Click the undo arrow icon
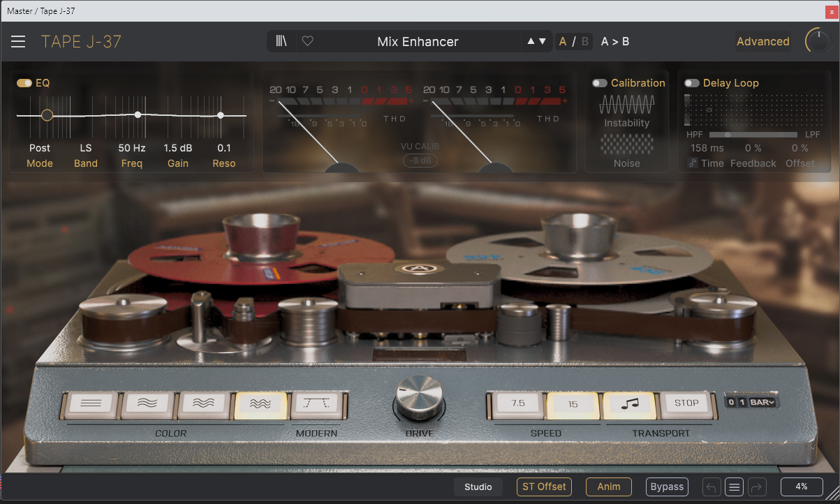 (711, 487)
